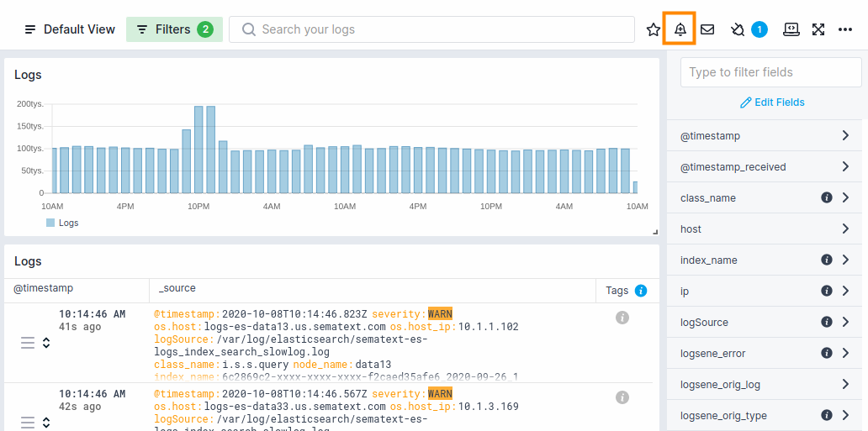This screenshot has width=868, height=431.
Task: Click node_name value data13
Action: tap(373, 365)
